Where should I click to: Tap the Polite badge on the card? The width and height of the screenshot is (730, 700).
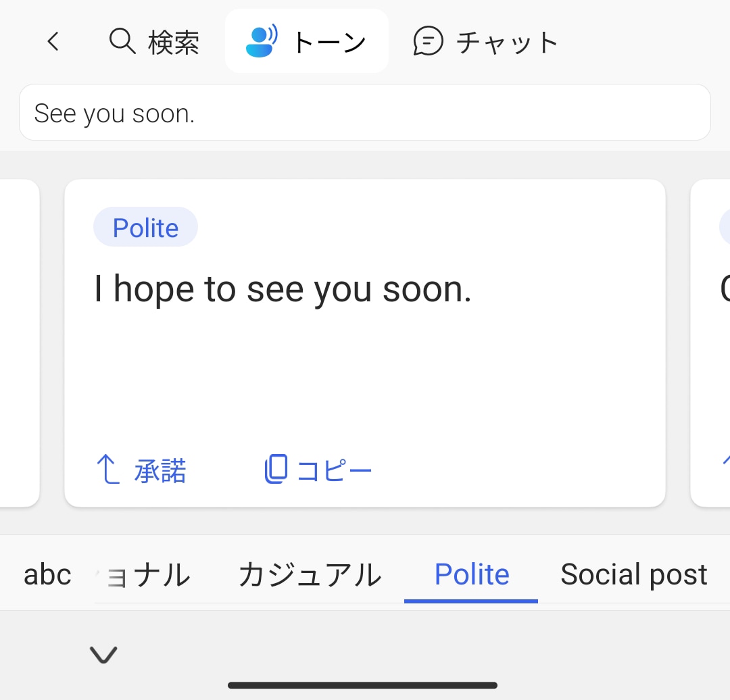(145, 228)
